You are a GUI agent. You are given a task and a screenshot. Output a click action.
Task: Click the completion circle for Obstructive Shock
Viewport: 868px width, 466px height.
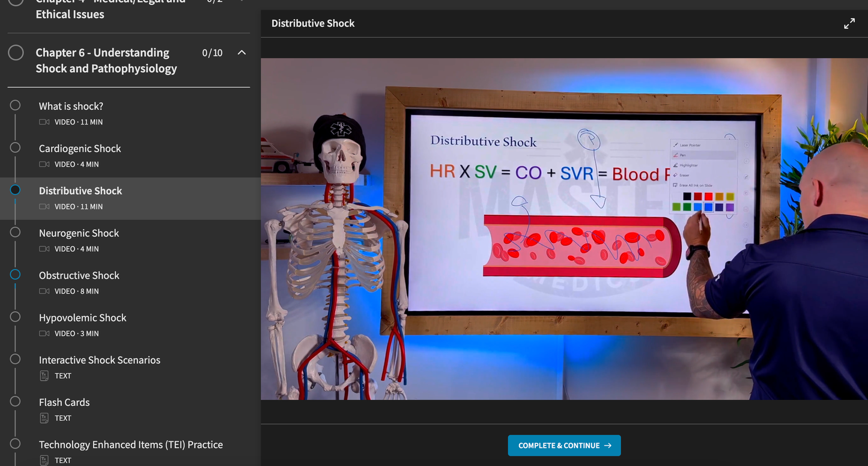pyautogui.click(x=15, y=274)
